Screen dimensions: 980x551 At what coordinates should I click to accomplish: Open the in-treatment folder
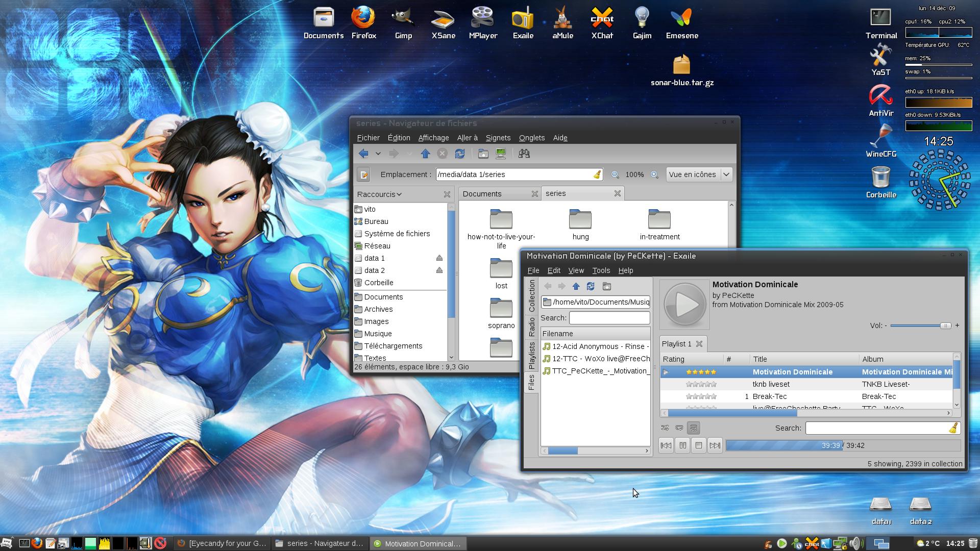click(659, 224)
